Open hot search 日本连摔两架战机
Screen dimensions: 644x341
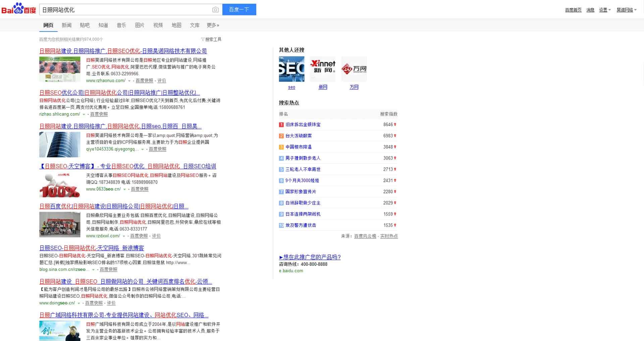pyautogui.click(x=303, y=214)
